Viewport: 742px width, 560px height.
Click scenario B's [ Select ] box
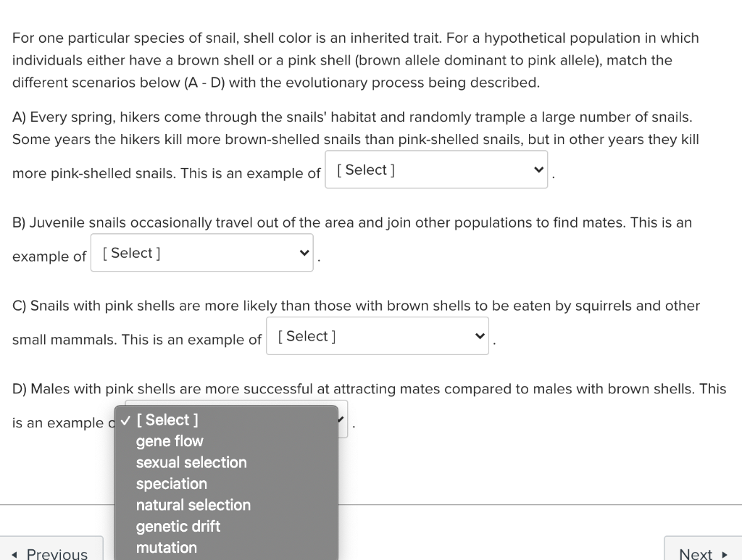coord(201,252)
